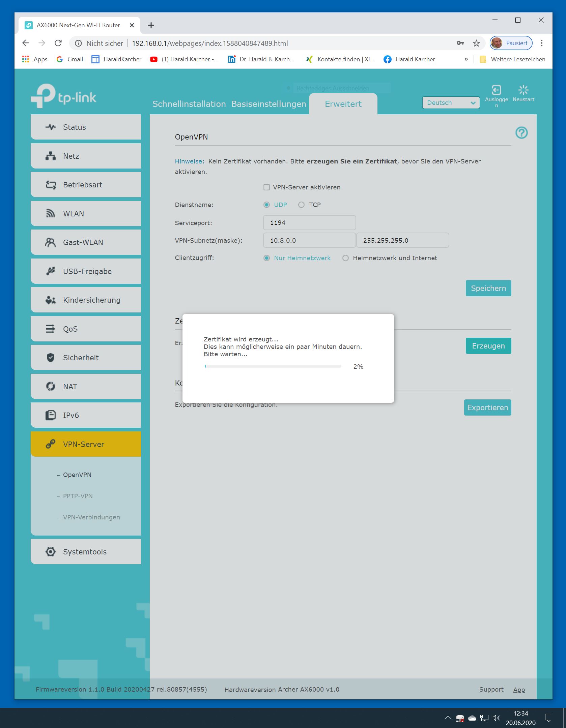Click the QoS icon

pyautogui.click(x=51, y=329)
